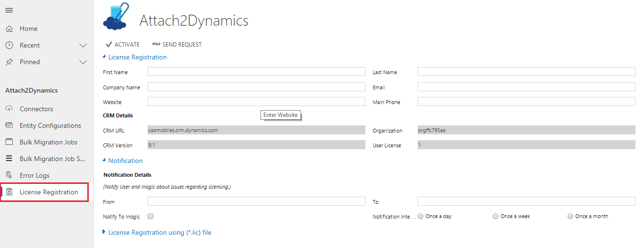Screen dimensions: 644x248
Task: Click the Entity Configurations icon
Action: click(x=9, y=125)
